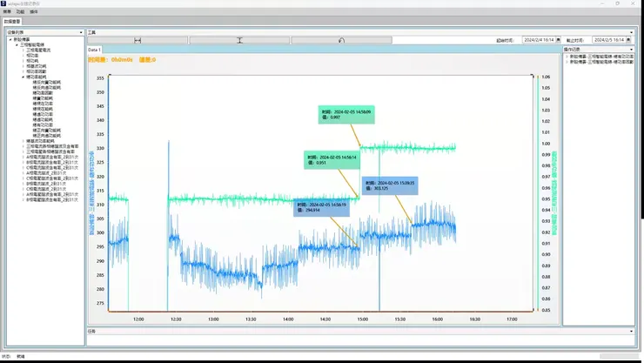Image resolution: width=644 pixels, height=363 pixels.
Task: Expand the 相功率因數 tree node
Action: [23, 71]
